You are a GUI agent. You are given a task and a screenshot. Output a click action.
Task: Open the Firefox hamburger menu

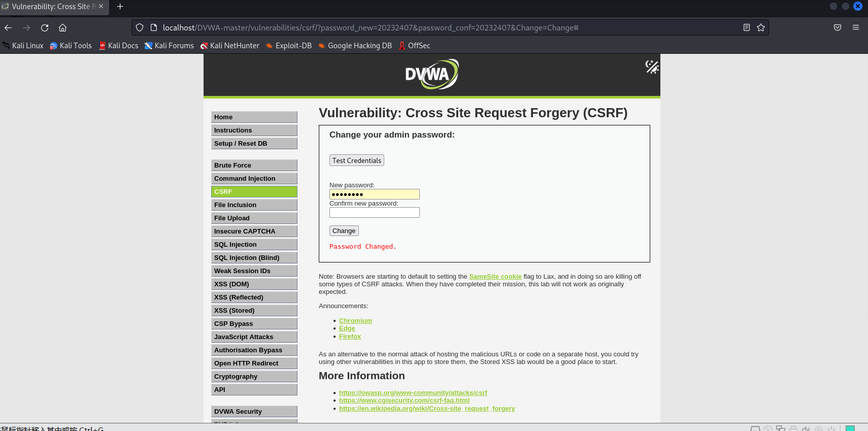pyautogui.click(x=856, y=27)
